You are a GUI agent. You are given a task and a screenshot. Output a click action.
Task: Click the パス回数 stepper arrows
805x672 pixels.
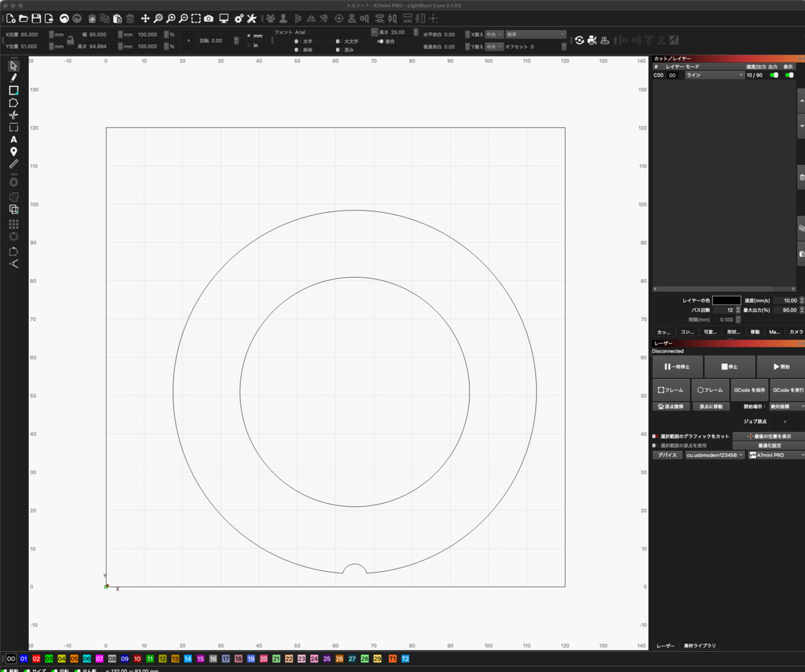click(x=738, y=310)
